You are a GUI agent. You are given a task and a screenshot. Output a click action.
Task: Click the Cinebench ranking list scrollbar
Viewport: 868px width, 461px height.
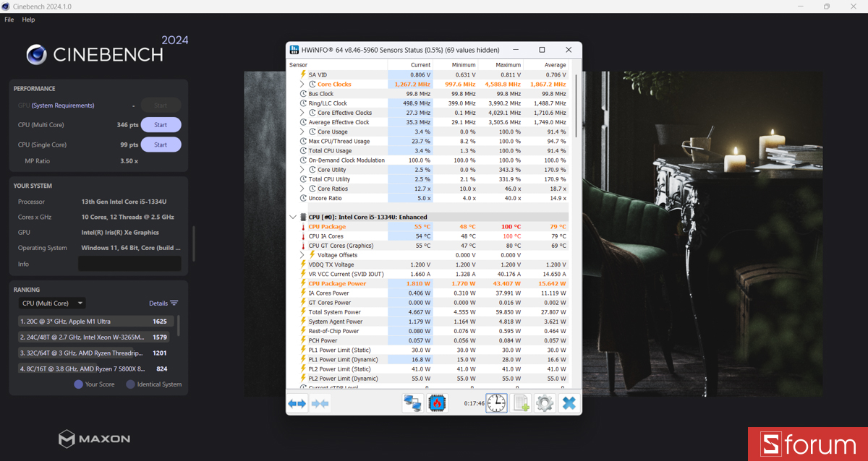pos(179,325)
